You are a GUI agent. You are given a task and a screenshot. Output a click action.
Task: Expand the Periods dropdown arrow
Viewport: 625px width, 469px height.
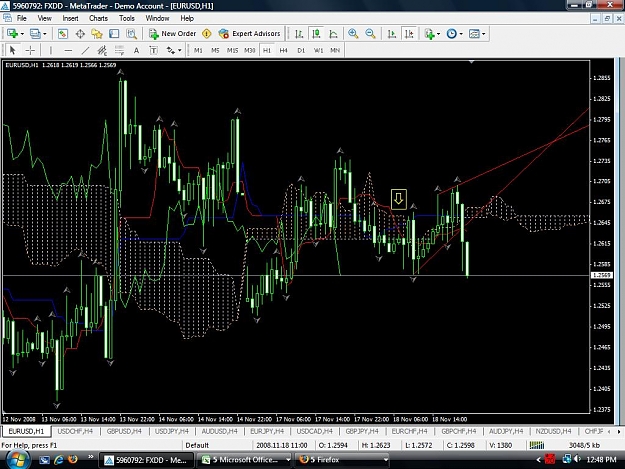[x=461, y=34]
